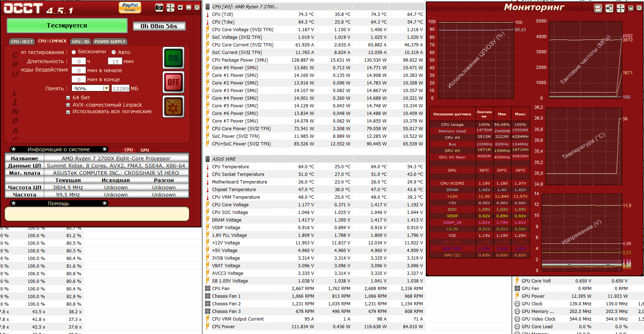Viewport: 644px width, 334px height.
Task: Select the CPU tab in system information
Action: [129, 150]
